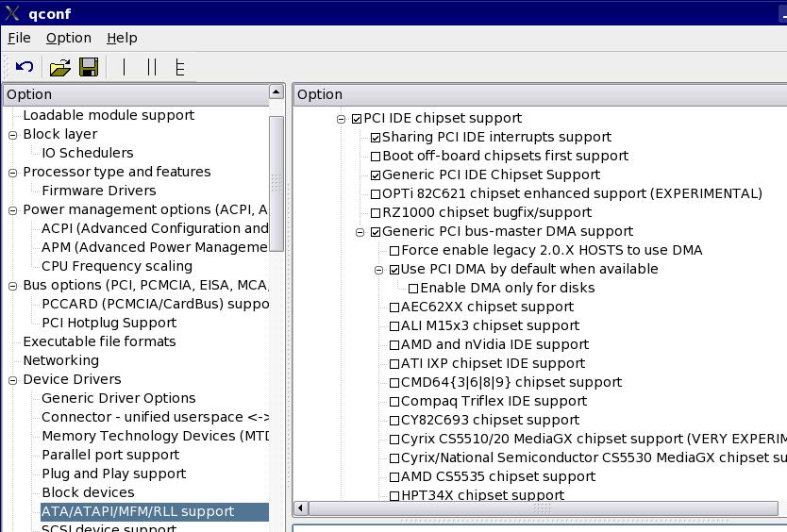The height and width of the screenshot is (532, 787).
Task: Collapse PCI IDE chipset support subtree
Action: click(341, 119)
